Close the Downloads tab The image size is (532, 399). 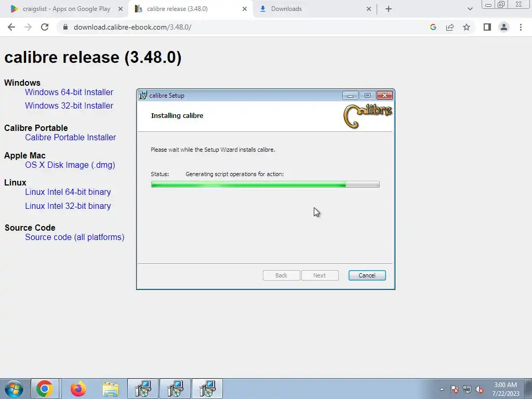tap(369, 9)
